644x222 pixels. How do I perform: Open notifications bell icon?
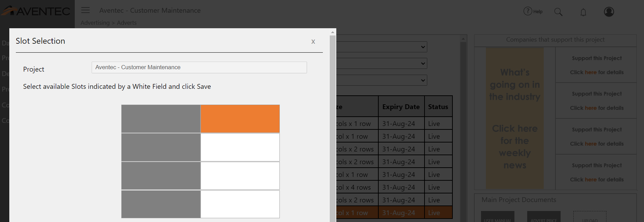(583, 12)
